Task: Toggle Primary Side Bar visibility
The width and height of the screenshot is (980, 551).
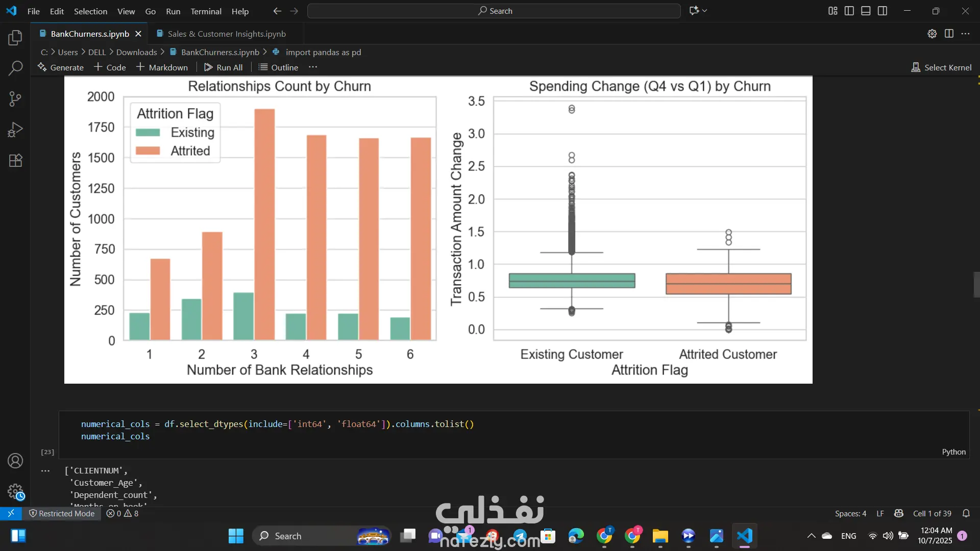Action: pyautogui.click(x=849, y=11)
